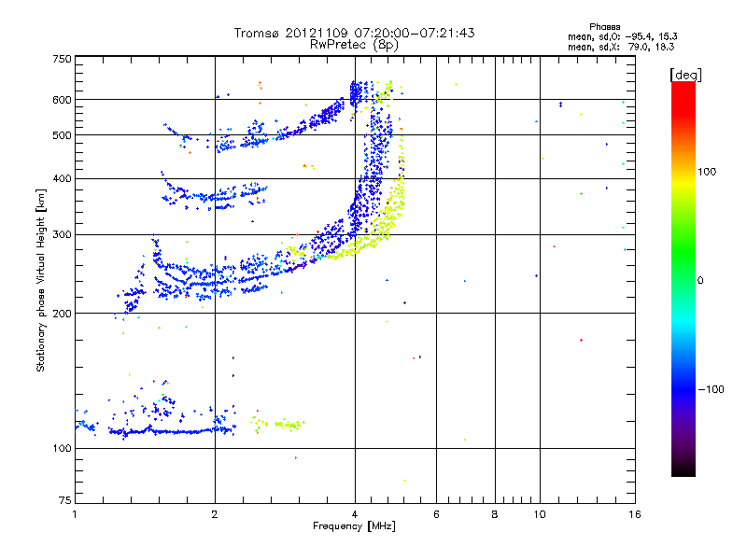Click the '100' colorbar tick label

pyautogui.click(x=707, y=172)
